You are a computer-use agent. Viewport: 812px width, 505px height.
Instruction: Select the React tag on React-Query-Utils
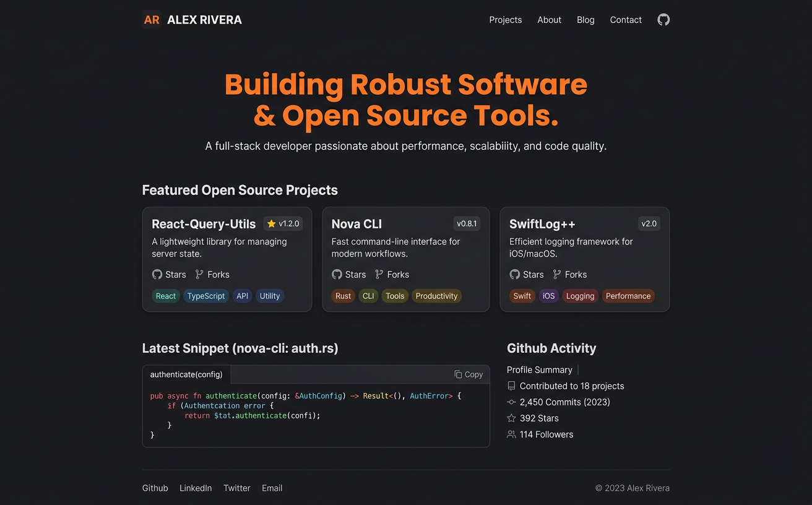pos(166,296)
